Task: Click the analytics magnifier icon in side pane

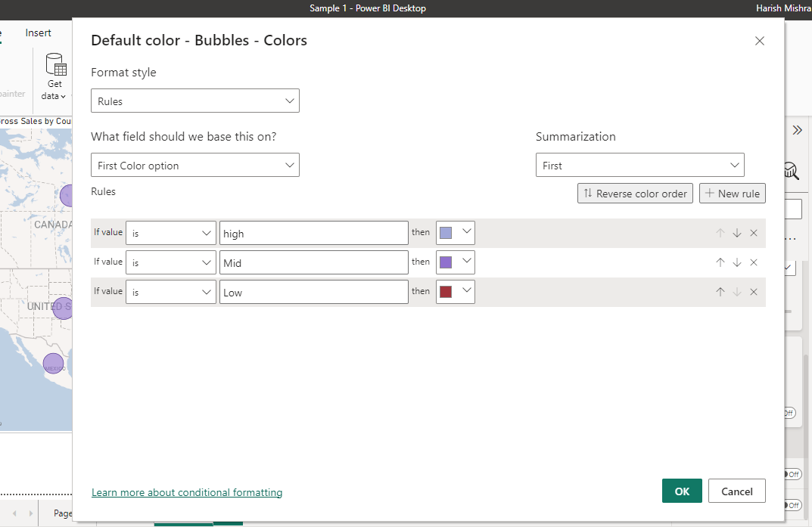Action: pyautogui.click(x=792, y=171)
